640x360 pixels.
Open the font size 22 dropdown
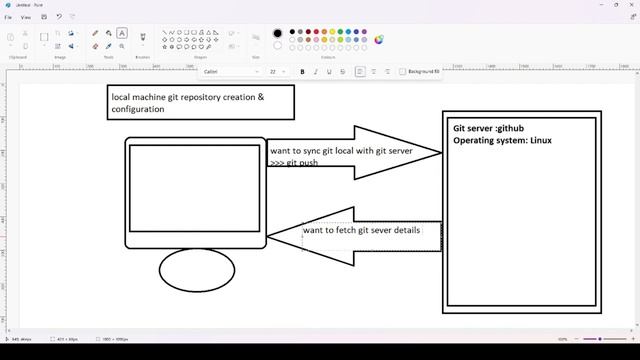(x=277, y=72)
